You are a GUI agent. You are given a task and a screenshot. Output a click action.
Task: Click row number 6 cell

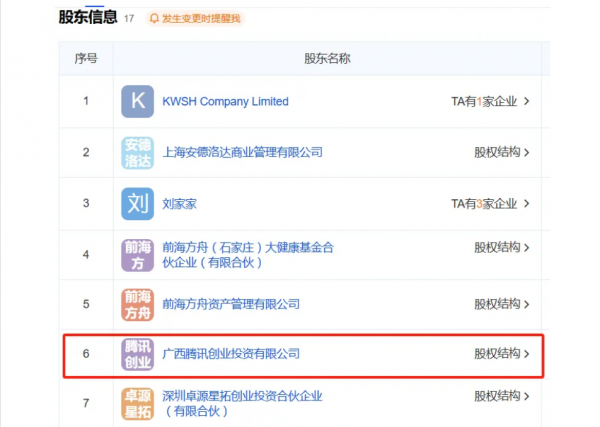coord(86,354)
